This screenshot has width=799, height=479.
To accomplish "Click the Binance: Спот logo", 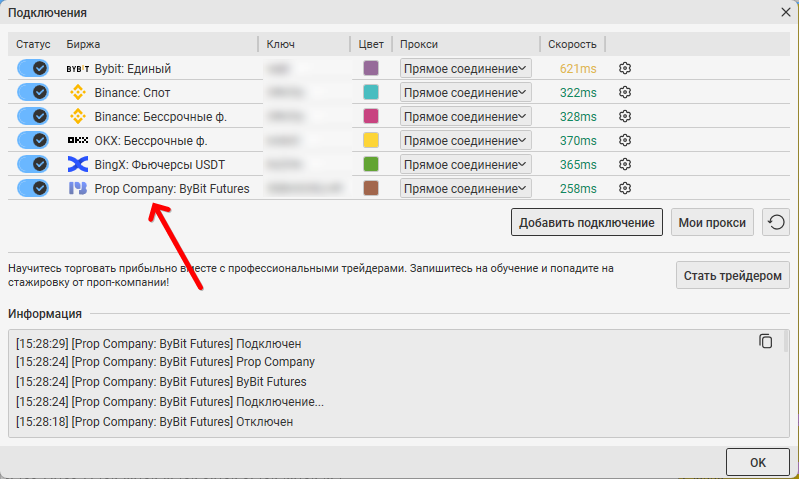I will point(78,92).
